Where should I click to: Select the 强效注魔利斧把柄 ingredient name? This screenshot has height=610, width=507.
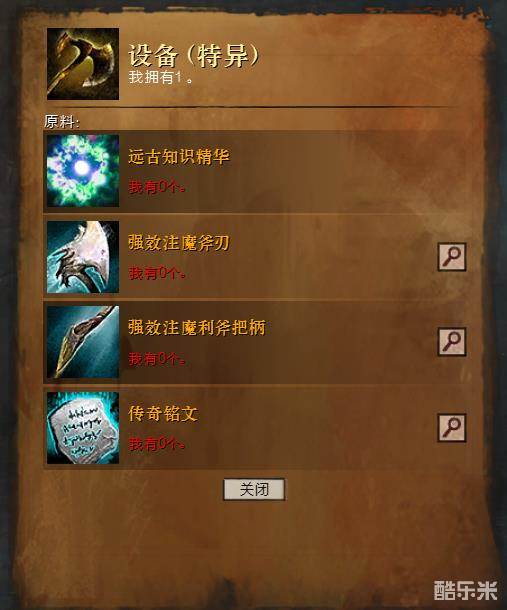(197, 327)
